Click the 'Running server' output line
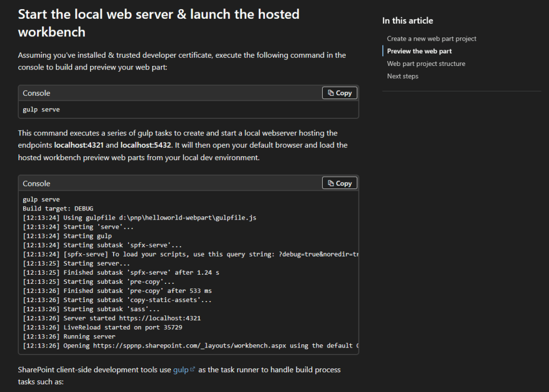This screenshot has height=392, width=549. tap(69, 336)
